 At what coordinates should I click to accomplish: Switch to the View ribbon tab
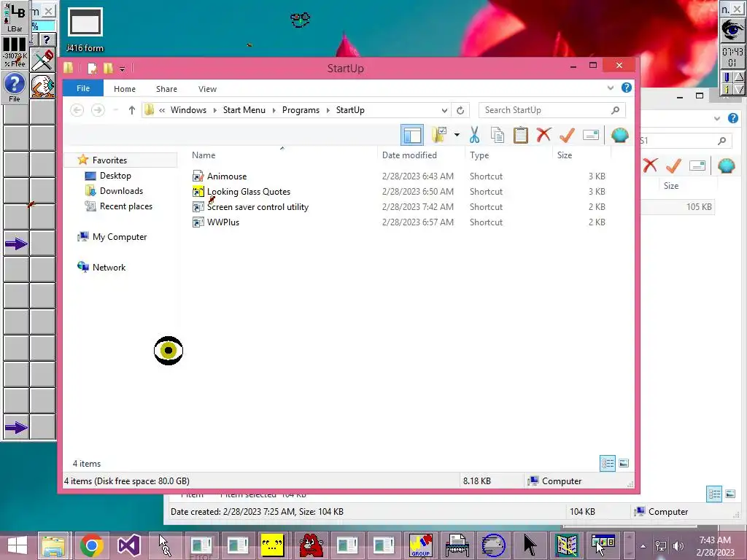[207, 88]
